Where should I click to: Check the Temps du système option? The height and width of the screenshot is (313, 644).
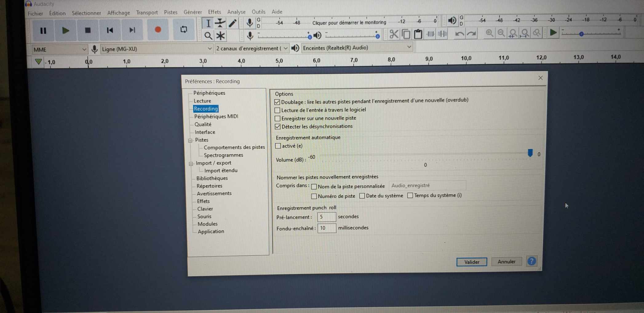pos(410,195)
